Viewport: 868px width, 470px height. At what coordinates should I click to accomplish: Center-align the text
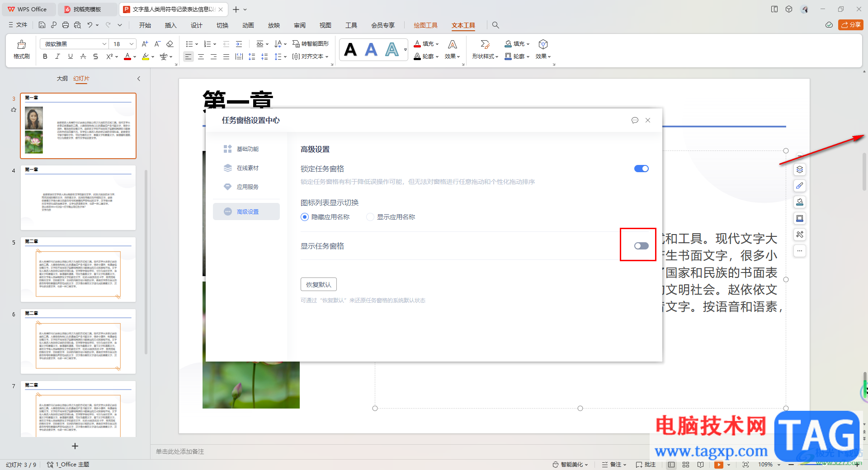[x=201, y=56]
